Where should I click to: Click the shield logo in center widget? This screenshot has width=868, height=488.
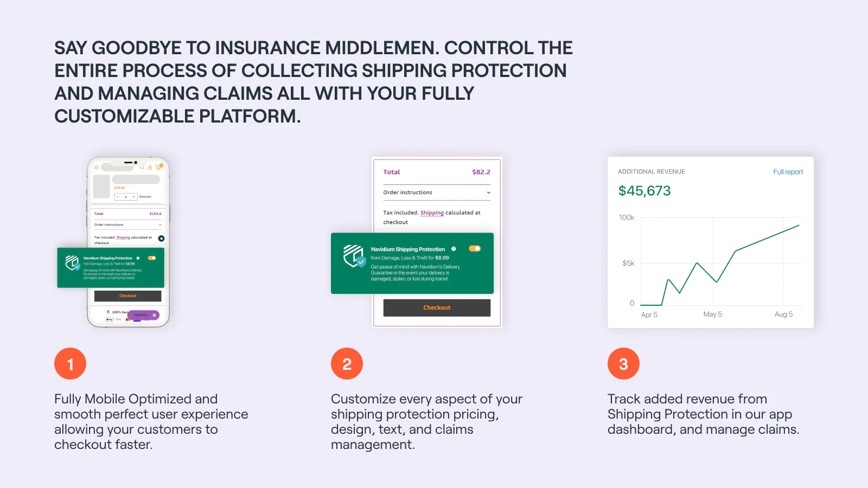coord(354,256)
